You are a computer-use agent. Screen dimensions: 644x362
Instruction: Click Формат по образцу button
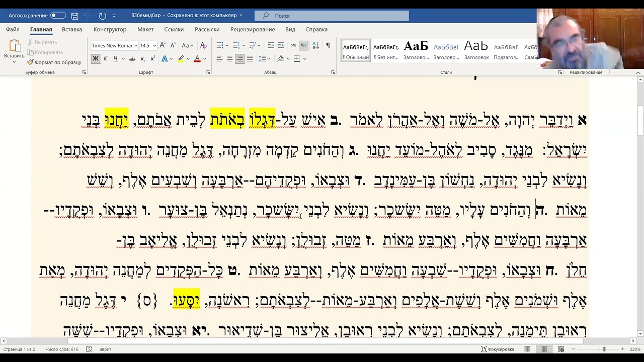(54, 62)
